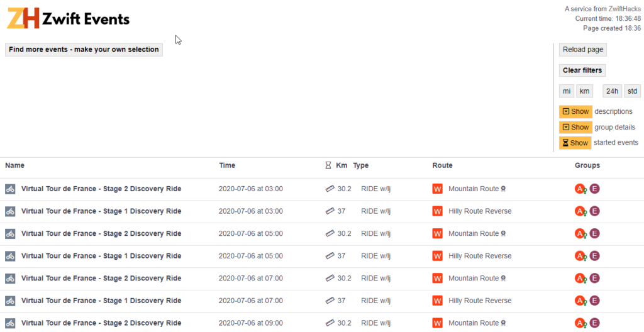Viewport: 644px width, 332px height.
Task: Open Stage 1 Discovery Ride at 05:00
Action: point(101,255)
